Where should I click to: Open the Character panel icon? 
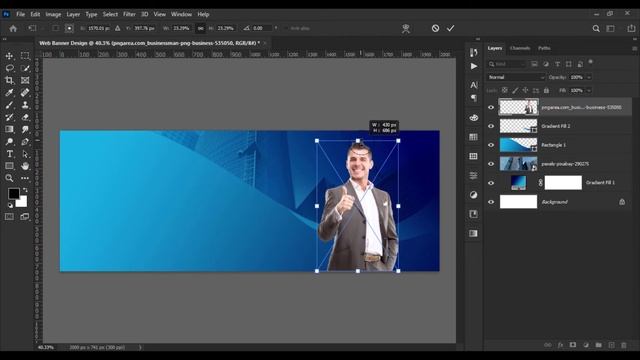473,84
